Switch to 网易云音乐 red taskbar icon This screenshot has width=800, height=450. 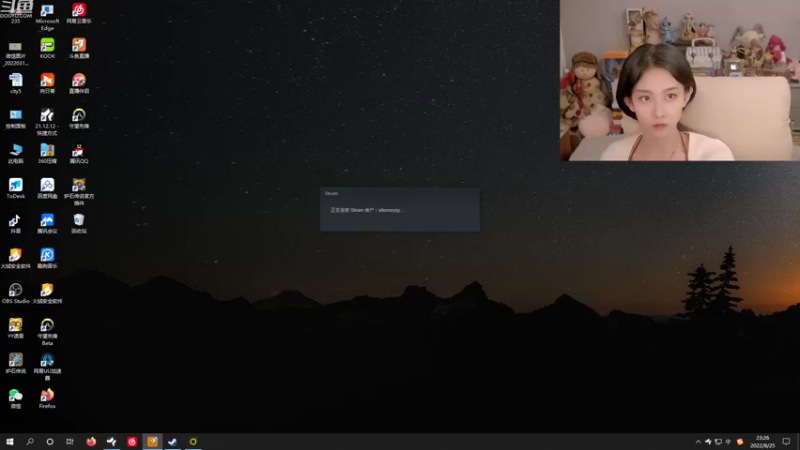click(x=132, y=442)
